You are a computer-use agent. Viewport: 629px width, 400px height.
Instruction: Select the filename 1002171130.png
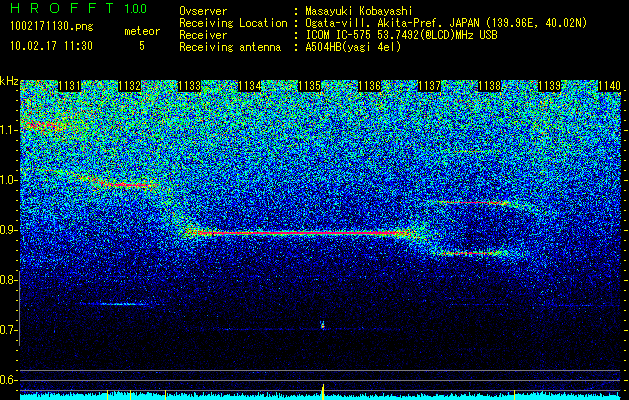tap(52, 27)
